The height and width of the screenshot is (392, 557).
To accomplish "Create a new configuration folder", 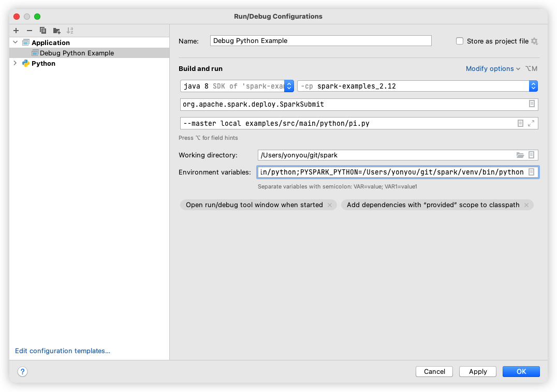I will click(x=56, y=31).
